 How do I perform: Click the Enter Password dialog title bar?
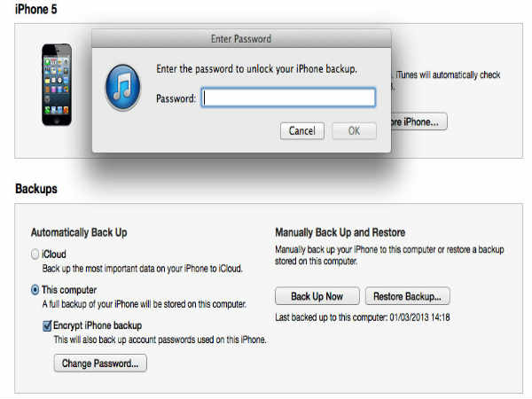coord(241,39)
